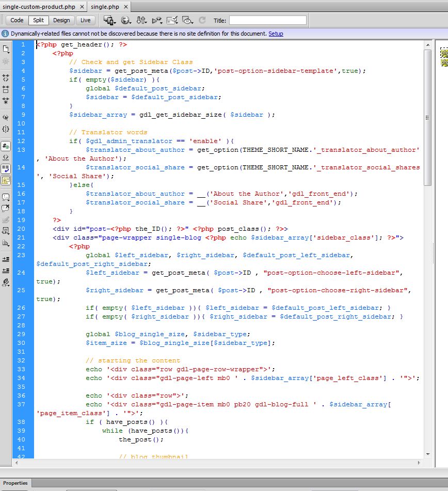The width and height of the screenshot is (448, 491).
Task: Open the Multiscreen Preview dropdown arrow
Action: 115,23
